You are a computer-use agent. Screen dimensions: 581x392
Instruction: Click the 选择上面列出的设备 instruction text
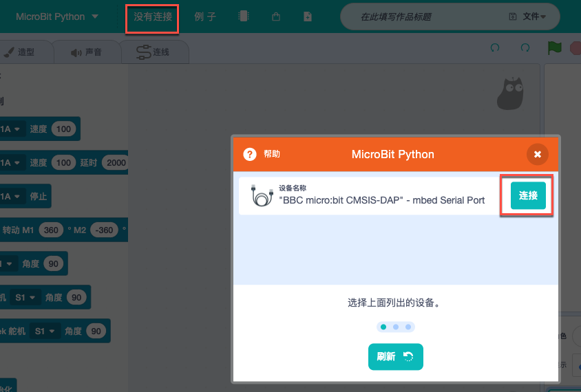tap(395, 303)
